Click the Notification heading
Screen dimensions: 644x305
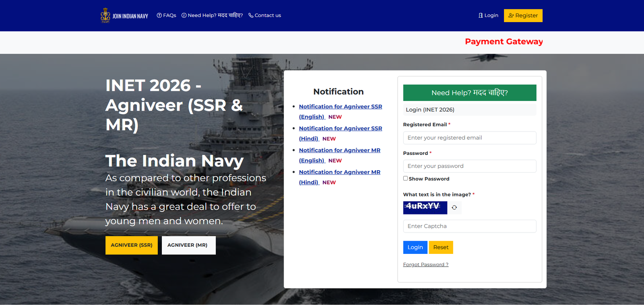pyautogui.click(x=339, y=92)
